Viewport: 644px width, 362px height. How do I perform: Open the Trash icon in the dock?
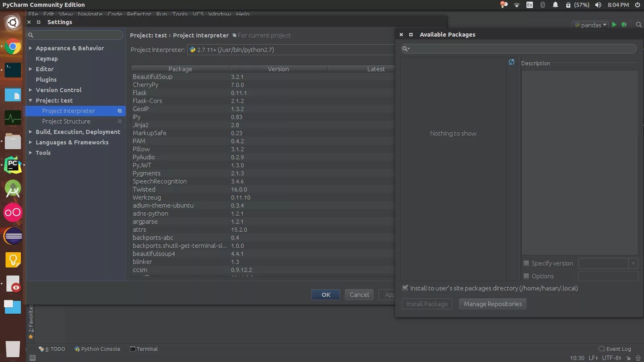click(13, 348)
